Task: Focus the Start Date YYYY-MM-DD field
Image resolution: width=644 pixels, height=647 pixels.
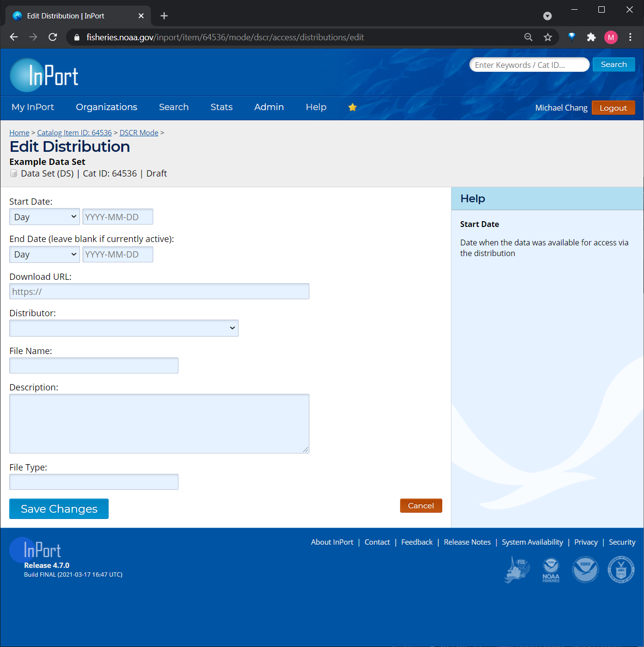Action: 118,217
